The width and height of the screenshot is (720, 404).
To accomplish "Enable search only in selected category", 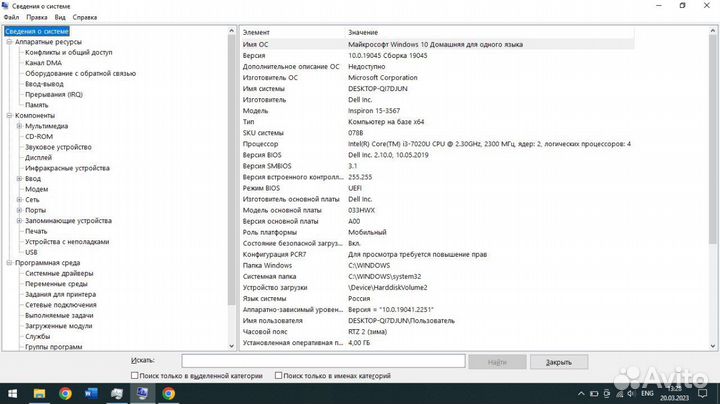I will click(x=135, y=376).
